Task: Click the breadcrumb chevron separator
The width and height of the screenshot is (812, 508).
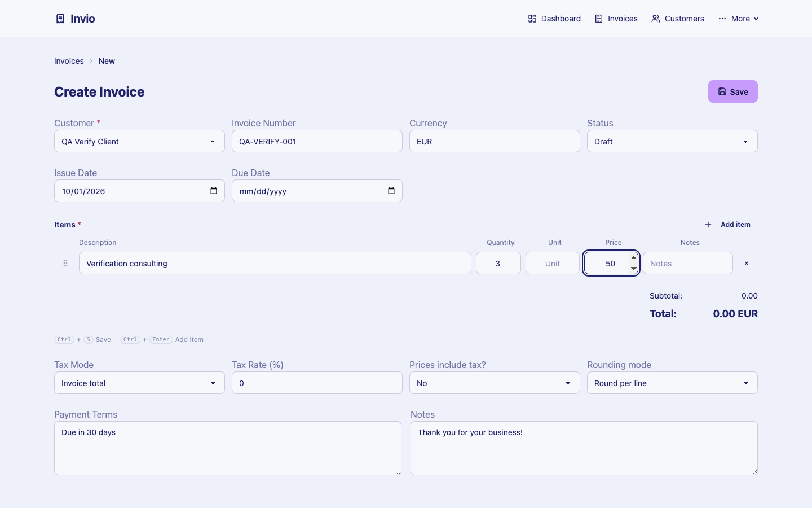Action: tap(91, 61)
